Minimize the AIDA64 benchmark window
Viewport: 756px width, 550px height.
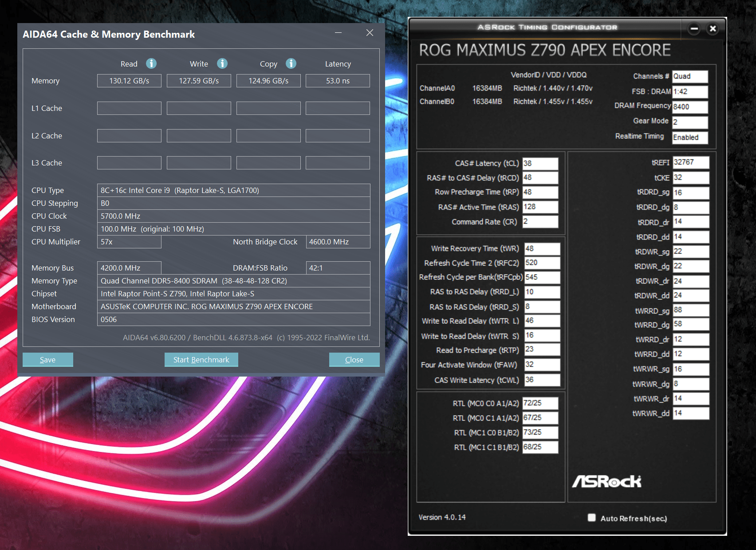tap(338, 33)
